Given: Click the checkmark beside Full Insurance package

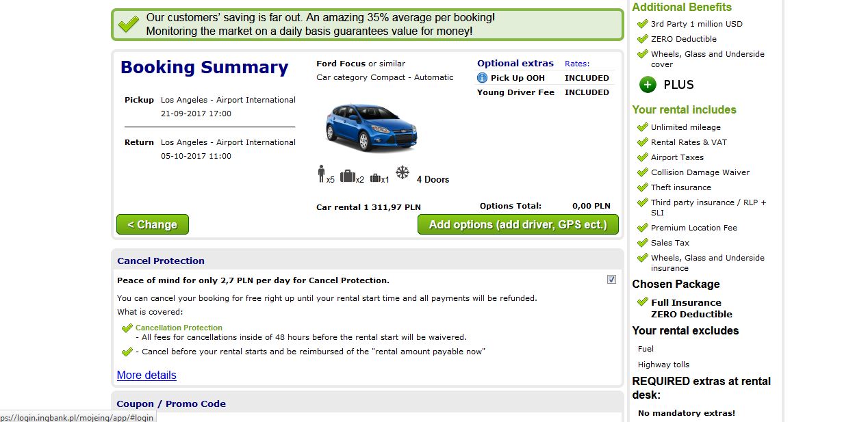Looking at the screenshot, I should (642, 302).
